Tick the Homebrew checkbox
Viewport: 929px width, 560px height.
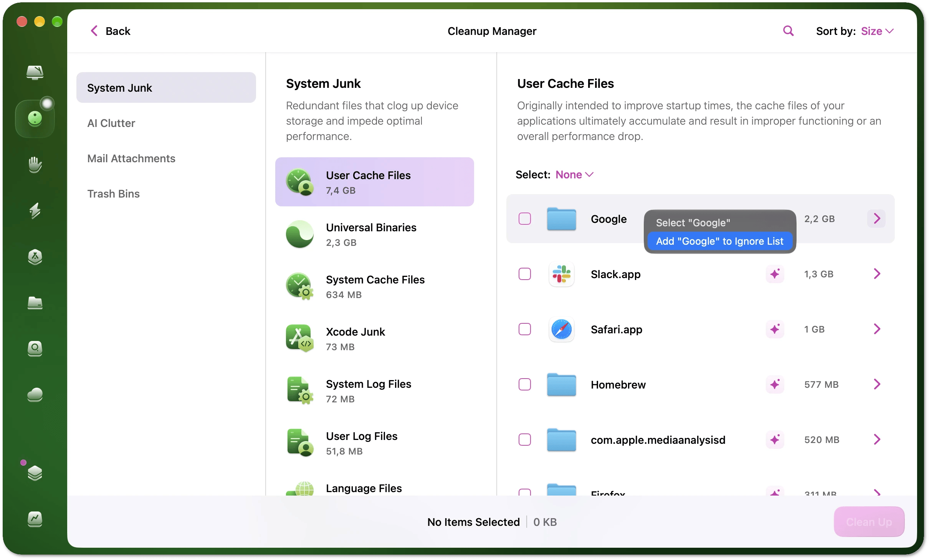(524, 384)
